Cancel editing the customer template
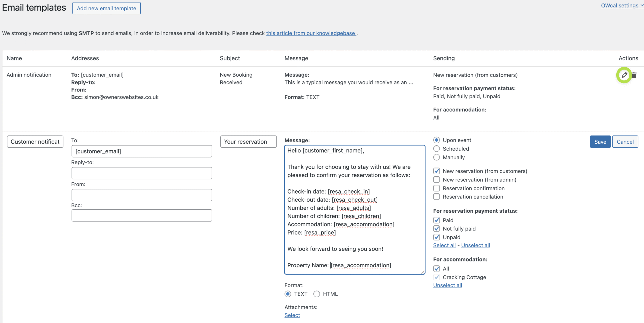 625,142
